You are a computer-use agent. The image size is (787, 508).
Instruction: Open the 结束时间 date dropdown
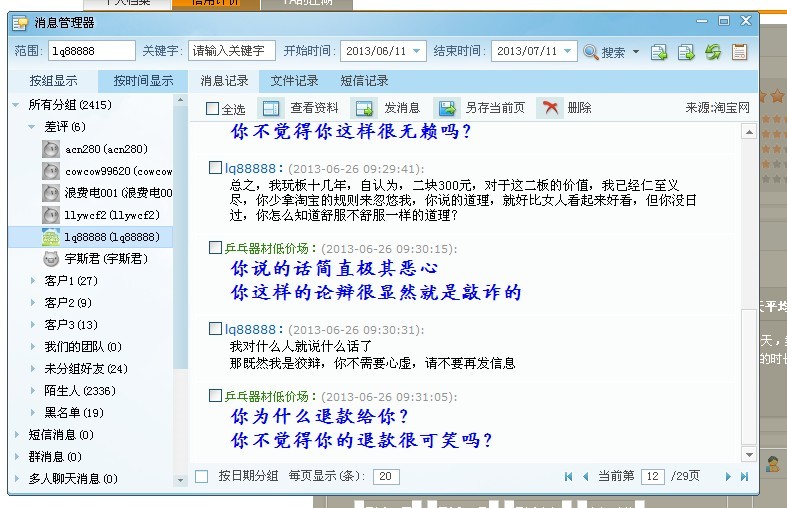567,51
